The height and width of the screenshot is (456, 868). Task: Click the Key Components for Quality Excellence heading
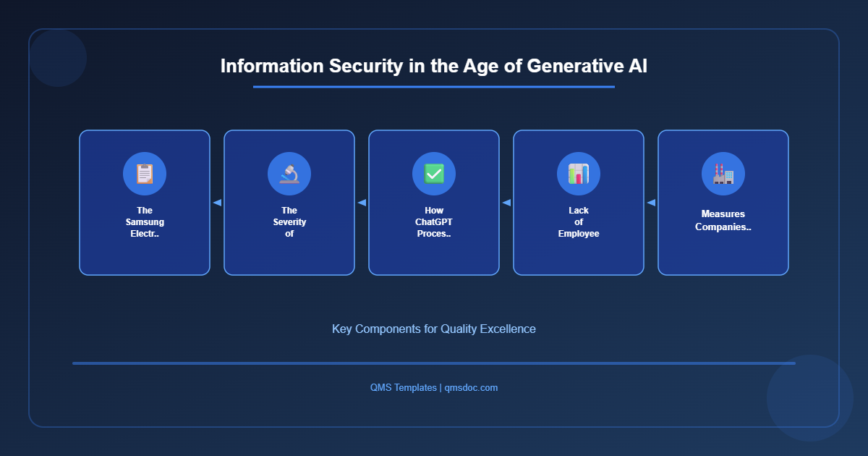pos(433,329)
